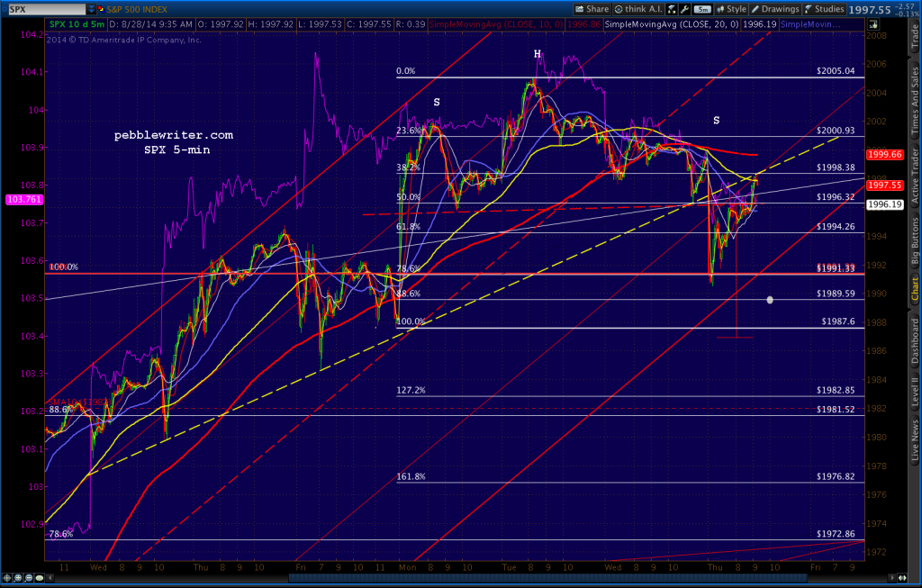
Task: Click the left scroll arrow of time axis
Action: [50, 578]
